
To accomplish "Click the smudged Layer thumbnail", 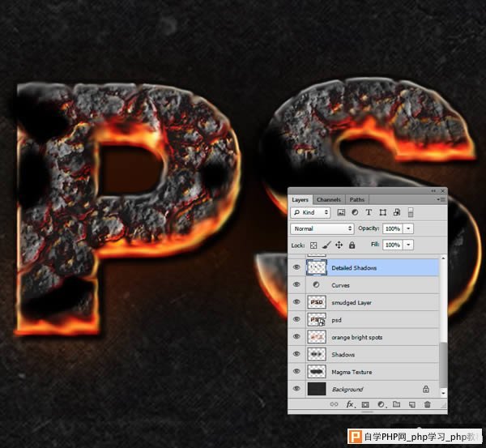I will click(x=317, y=302).
